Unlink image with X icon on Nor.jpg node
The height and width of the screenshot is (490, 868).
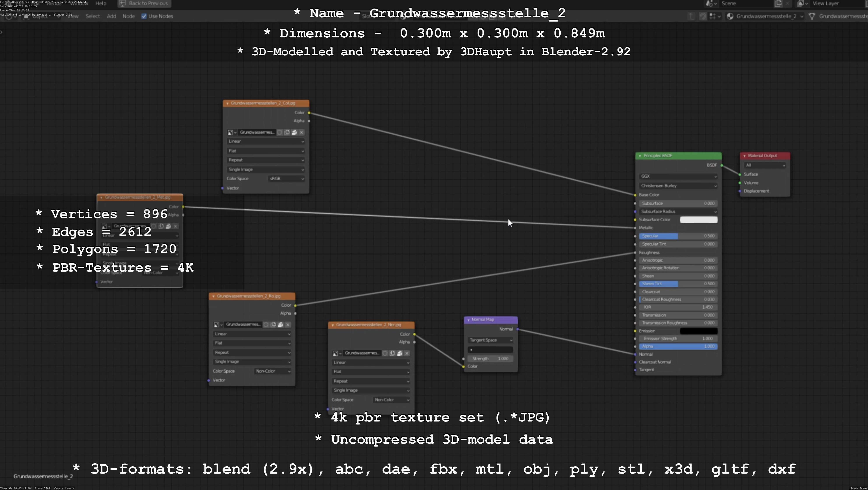pyautogui.click(x=407, y=353)
